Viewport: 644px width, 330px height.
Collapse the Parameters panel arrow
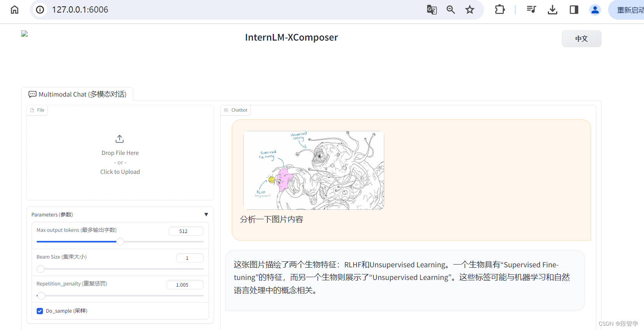coord(206,214)
